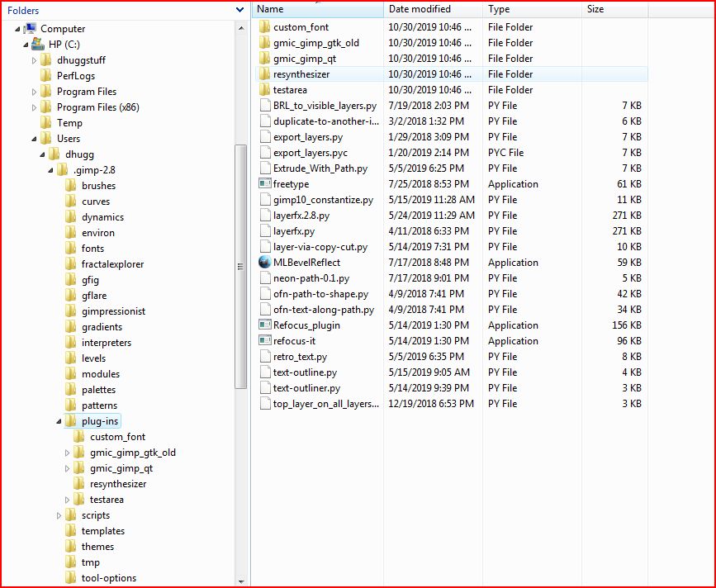Click the refocus-it application icon

[x=265, y=340]
